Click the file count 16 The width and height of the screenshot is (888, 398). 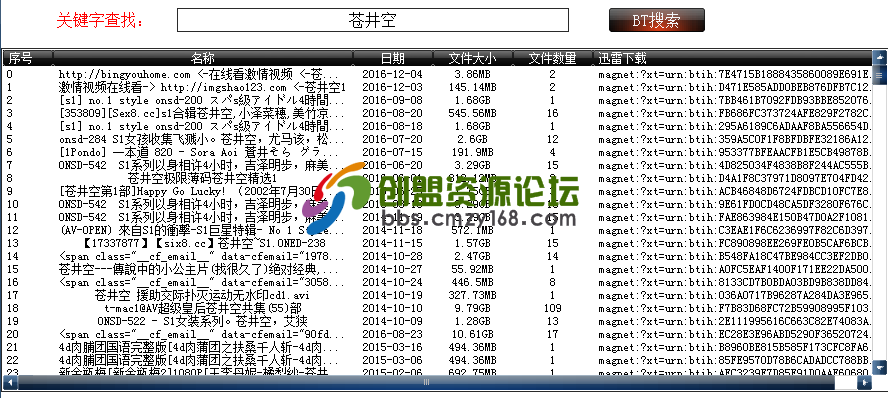click(x=552, y=113)
